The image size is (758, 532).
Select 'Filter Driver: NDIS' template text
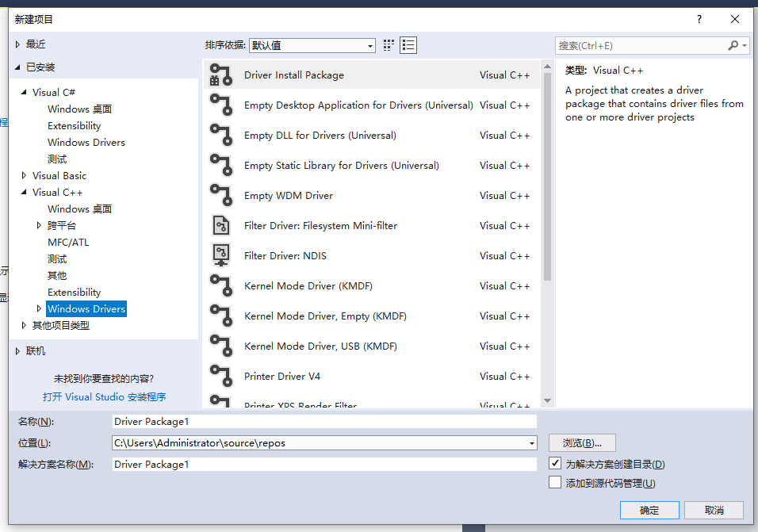point(285,255)
